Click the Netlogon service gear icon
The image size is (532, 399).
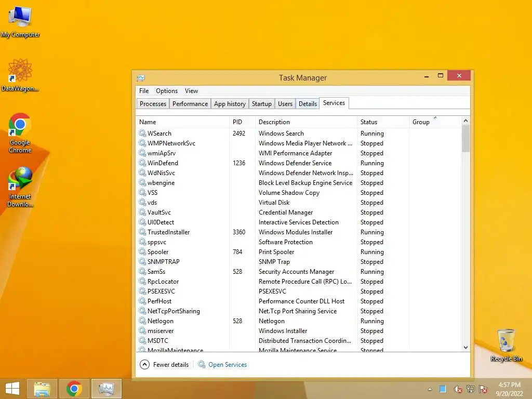[x=142, y=320]
